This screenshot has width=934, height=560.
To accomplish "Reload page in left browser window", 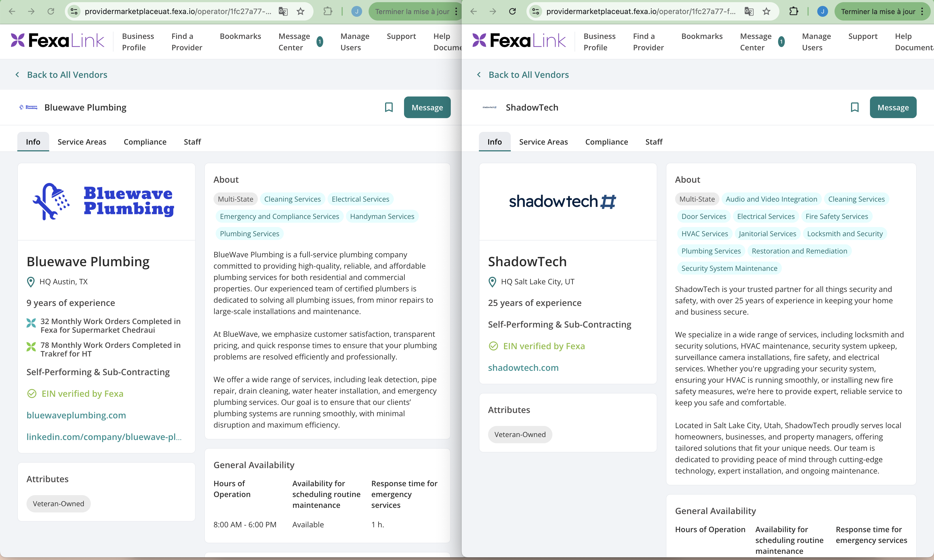I will click(51, 11).
